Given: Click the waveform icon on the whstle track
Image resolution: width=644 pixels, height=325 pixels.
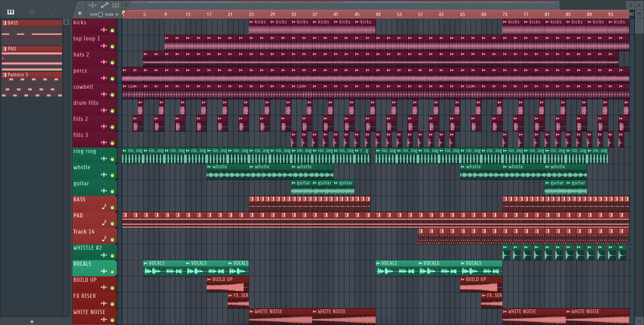Looking at the screenshot, I should [x=104, y=175].
